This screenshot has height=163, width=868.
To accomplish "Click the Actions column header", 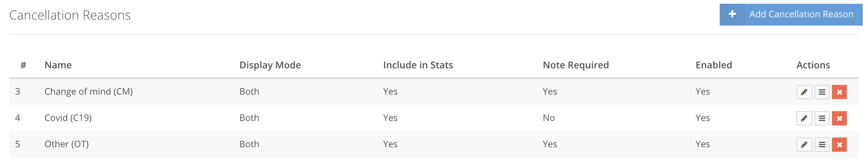I will [813, 65].
